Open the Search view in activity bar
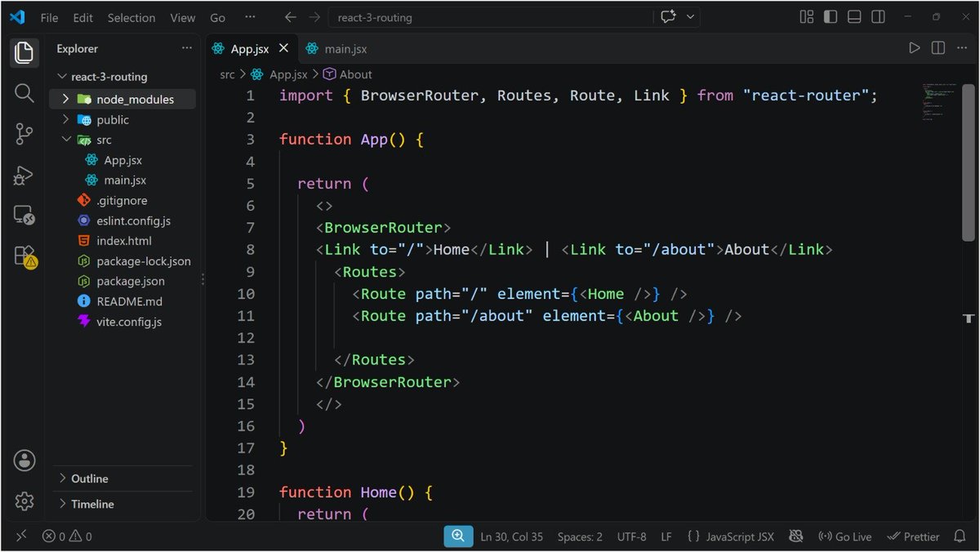Image resolution: width=980 pixels, height=552 pixels. tap(24, 93)
